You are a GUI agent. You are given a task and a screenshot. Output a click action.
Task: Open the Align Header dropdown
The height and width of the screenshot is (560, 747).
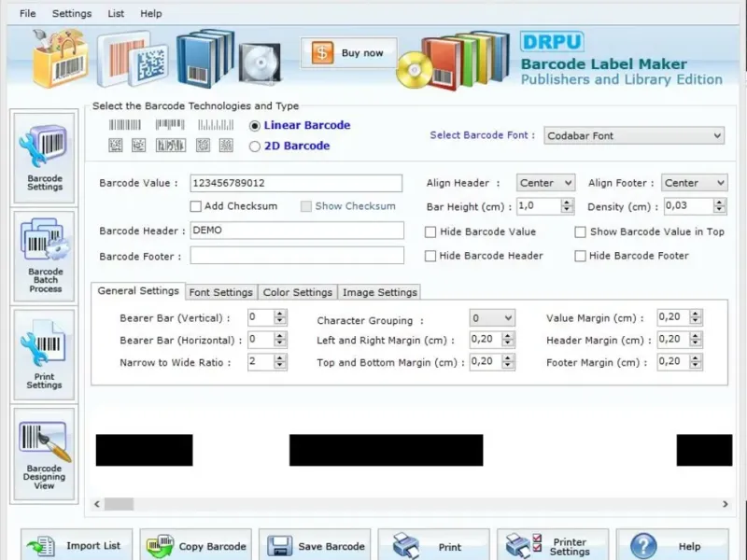[x=545, y=183]
